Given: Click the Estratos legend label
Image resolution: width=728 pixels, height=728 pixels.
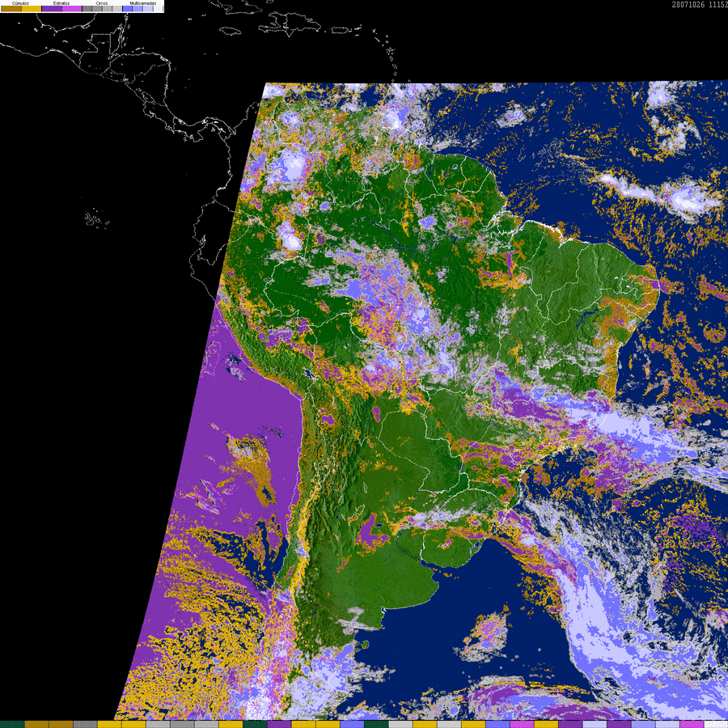Looking at the screenshot, I should (61, 3).
